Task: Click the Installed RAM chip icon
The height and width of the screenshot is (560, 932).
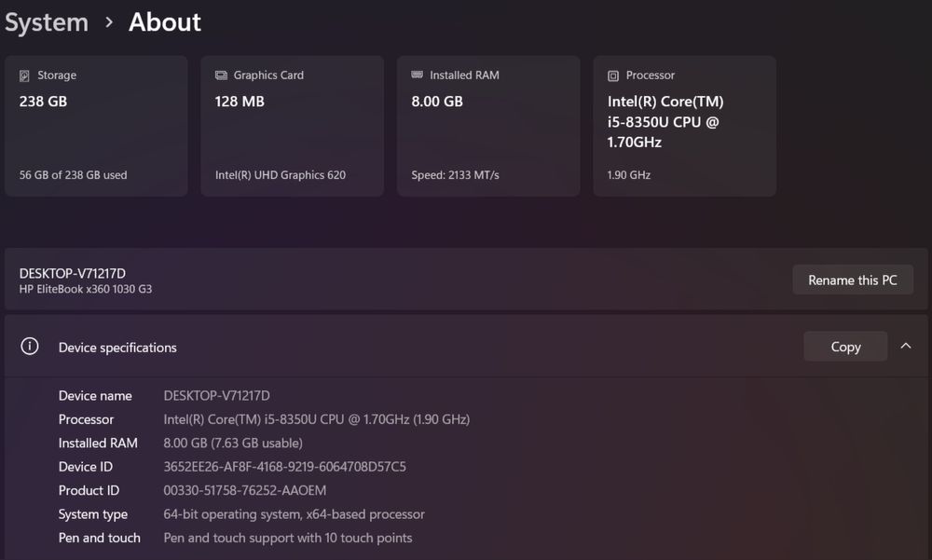Action: click(x=417, y=75)
